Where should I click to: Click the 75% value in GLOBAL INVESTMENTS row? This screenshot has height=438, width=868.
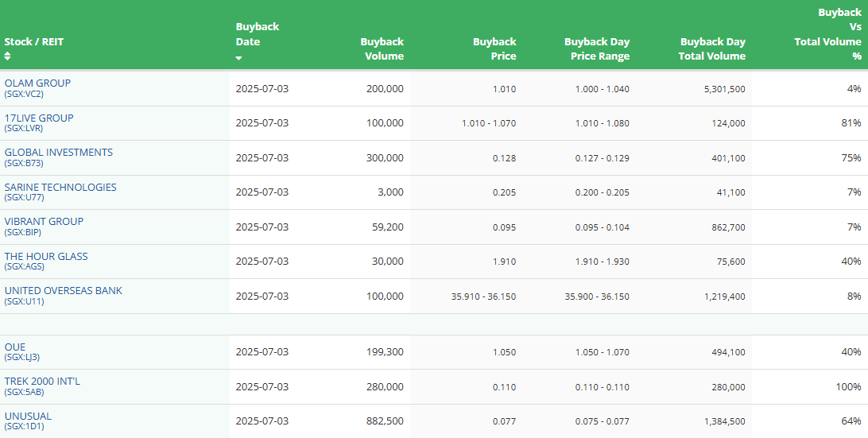851,158
